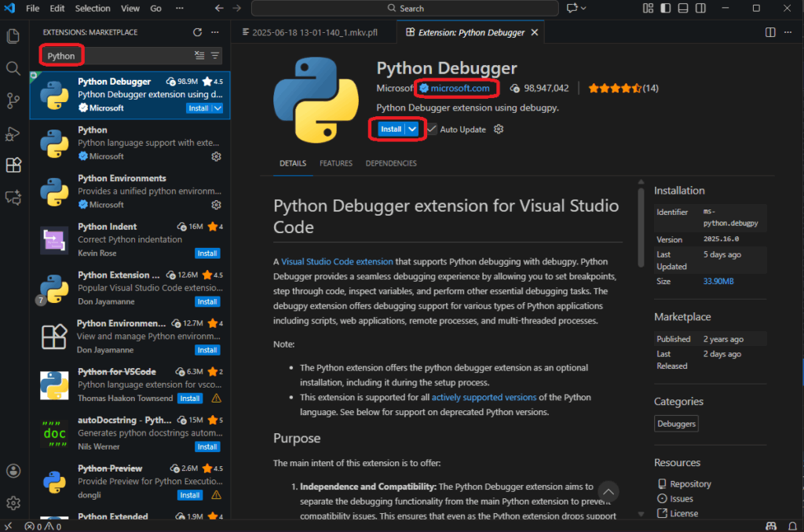The width and height of the screenshot is (804, 532).
Task: Toggle the Auto Update checkbox
Action: 433,129
